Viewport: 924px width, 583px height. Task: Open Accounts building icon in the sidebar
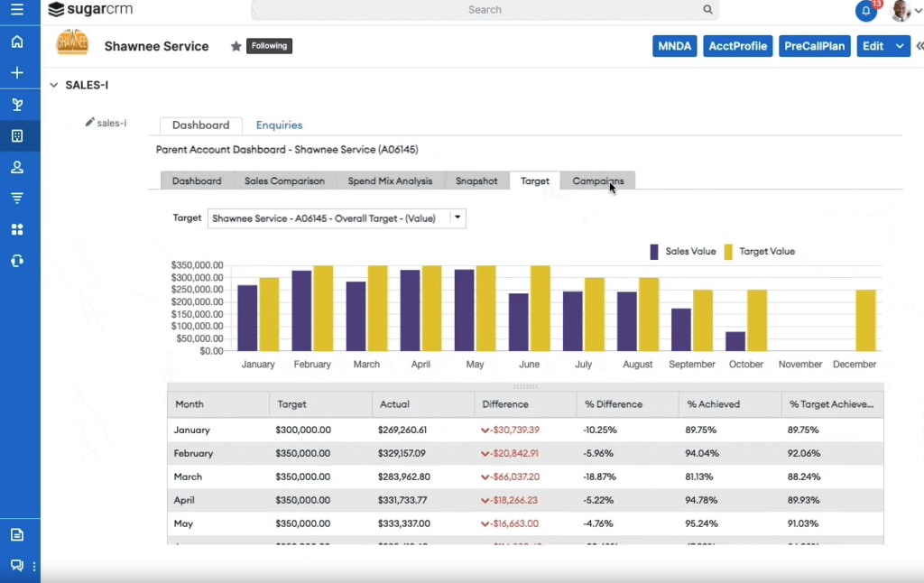pyautogui.click(x=17, y=136)
